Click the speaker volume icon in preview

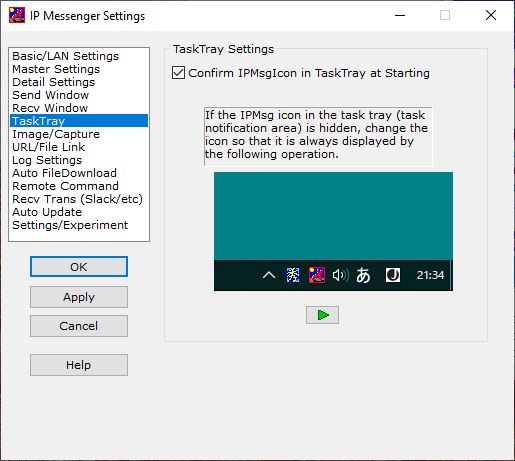[x=340, y=275]
